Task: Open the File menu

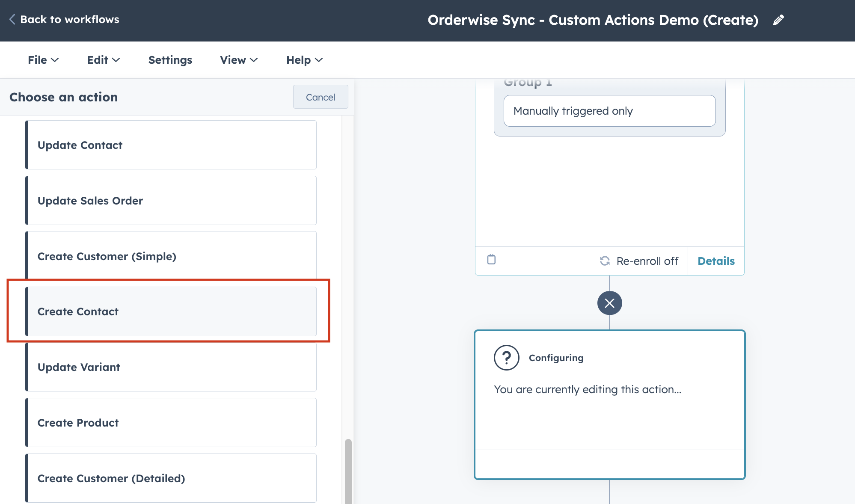Action: point(43,60)
